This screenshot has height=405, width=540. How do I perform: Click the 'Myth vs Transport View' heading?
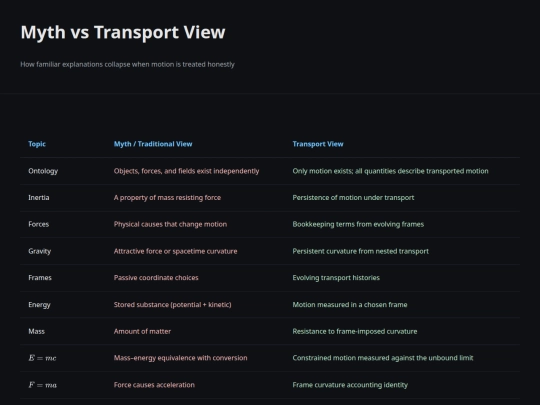click(x=123, y=32)
